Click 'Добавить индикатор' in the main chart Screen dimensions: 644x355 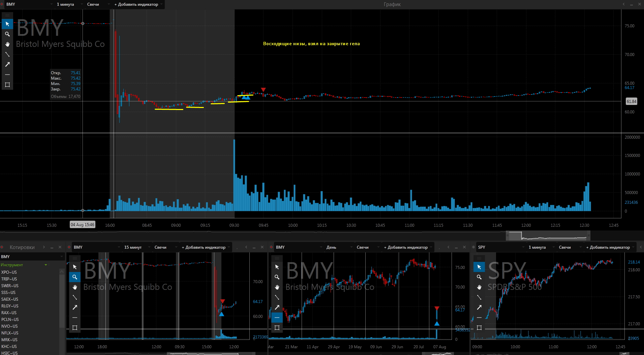(138, 4)
